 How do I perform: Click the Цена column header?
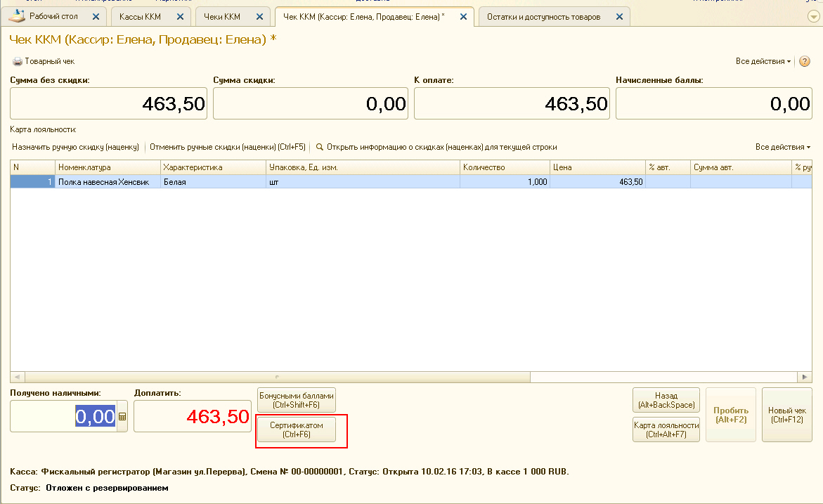click(x=597, y=167)
